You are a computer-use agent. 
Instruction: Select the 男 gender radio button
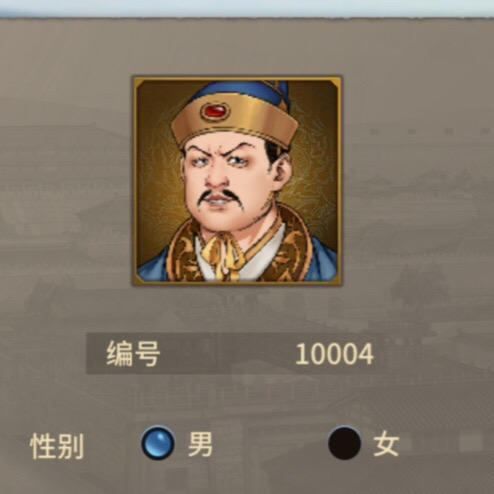coord(158,443)
